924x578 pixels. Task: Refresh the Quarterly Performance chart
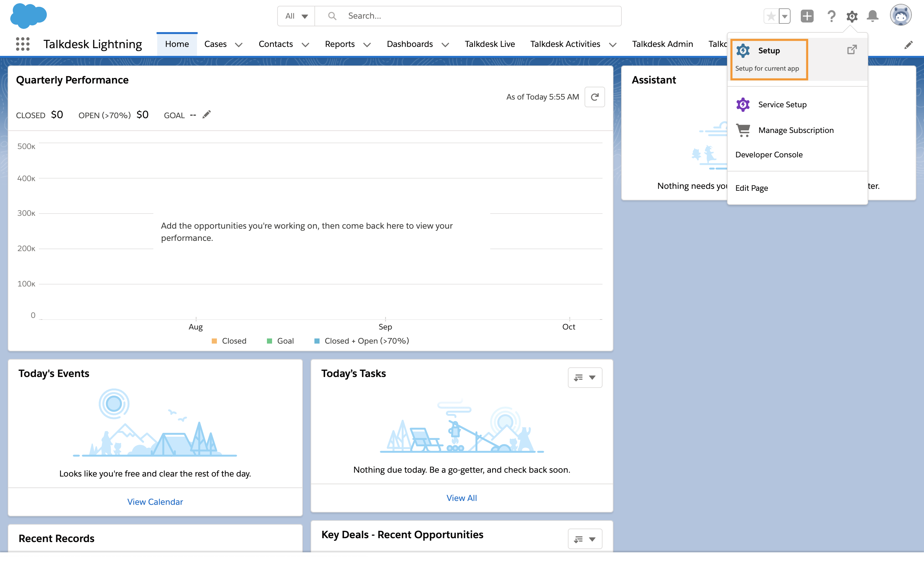pos(595,97)
